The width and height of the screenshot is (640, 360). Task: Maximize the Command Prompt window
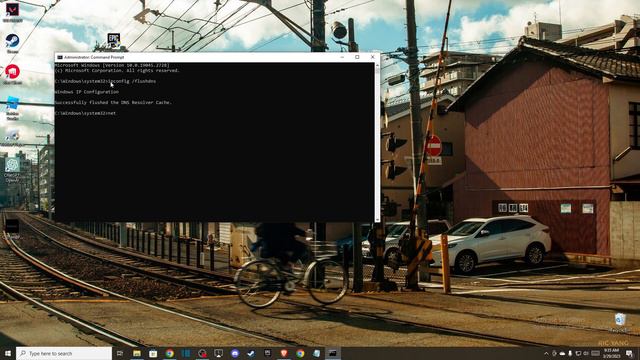coord(357,57)
